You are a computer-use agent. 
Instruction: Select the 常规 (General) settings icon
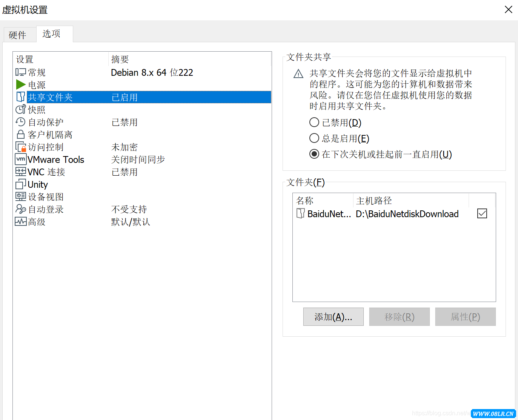21,72
